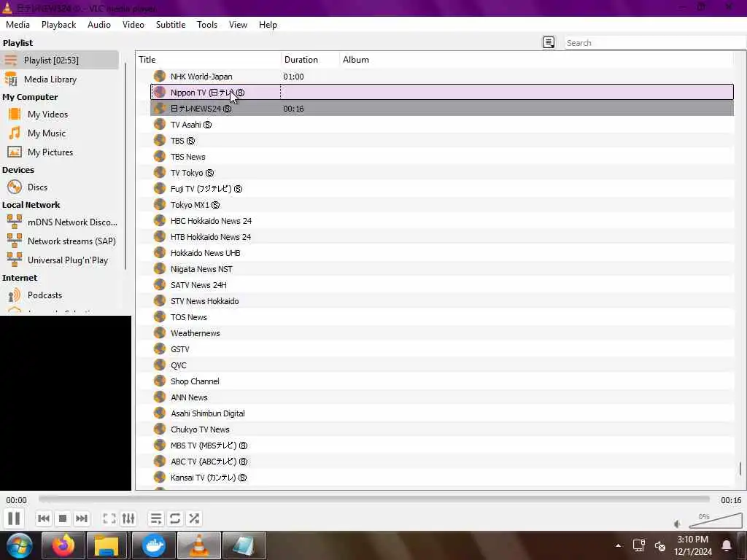Mute audio using the speaker icon
Viewport: 747px width, 560px height.
click(x=678, y=524)
